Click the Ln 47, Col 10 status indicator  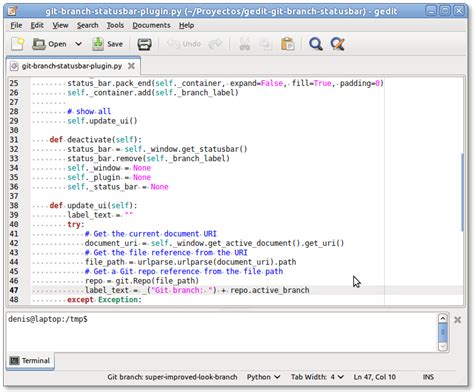click(375, 377)
